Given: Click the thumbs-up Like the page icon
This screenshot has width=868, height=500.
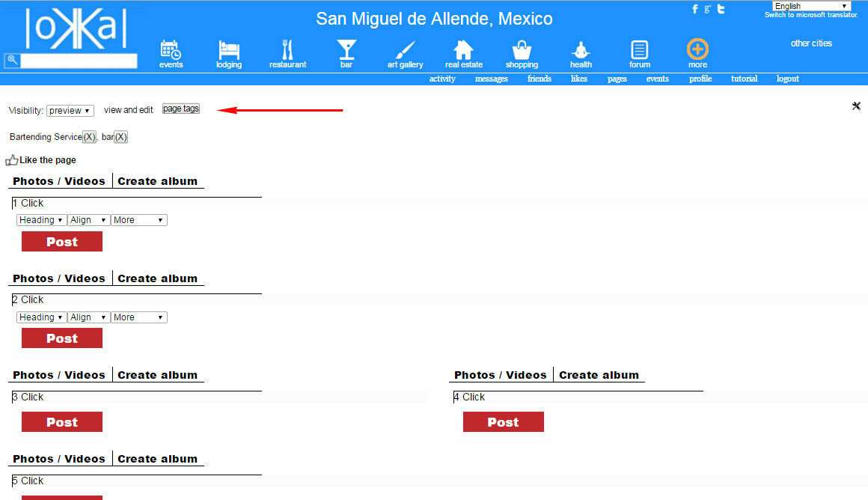Looking at the screenshot, I should point(12,160).
